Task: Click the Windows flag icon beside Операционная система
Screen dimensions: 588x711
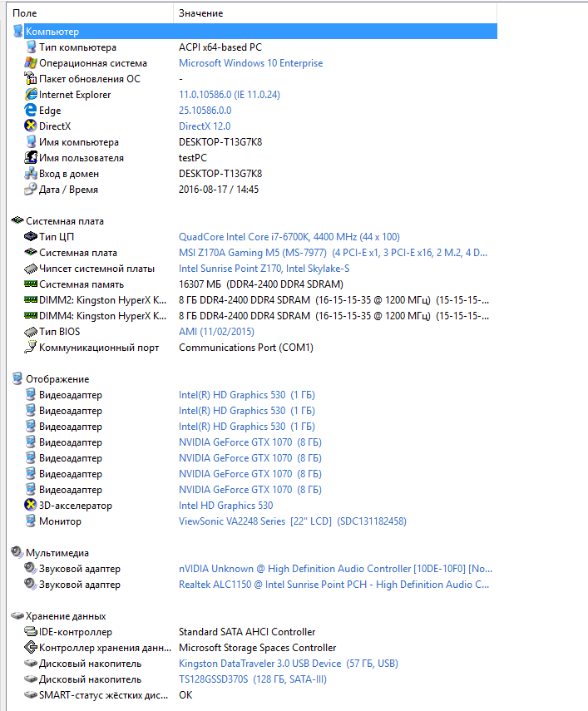Action: [31, 63]
